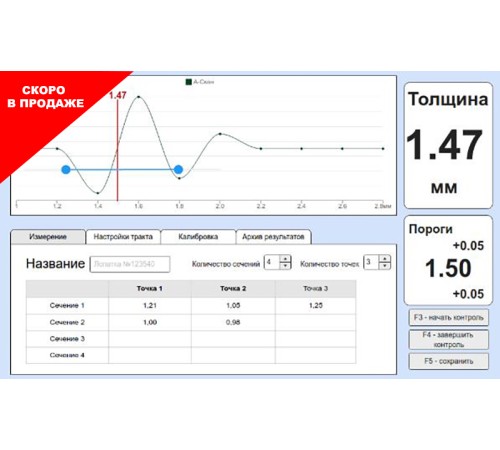
Task: Open the Настройки тракта tab
Action: 123,237
